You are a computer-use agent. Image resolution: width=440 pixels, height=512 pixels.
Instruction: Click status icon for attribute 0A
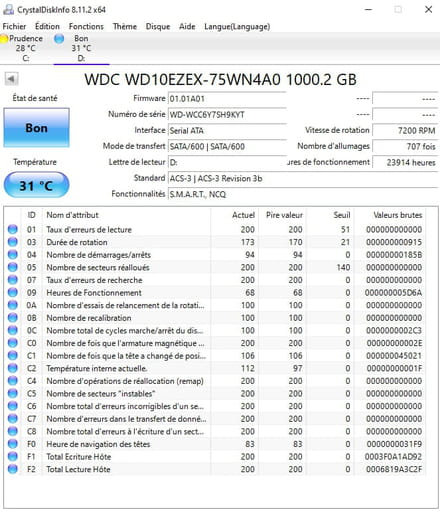pyautogui.click(x=12, y=305)
